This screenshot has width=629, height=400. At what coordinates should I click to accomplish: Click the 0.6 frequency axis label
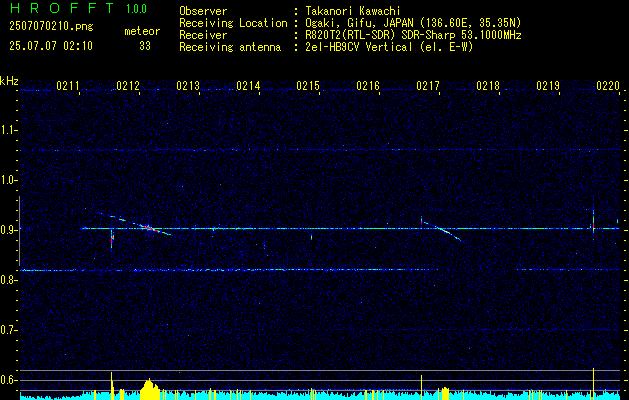[x=9, y=380]
